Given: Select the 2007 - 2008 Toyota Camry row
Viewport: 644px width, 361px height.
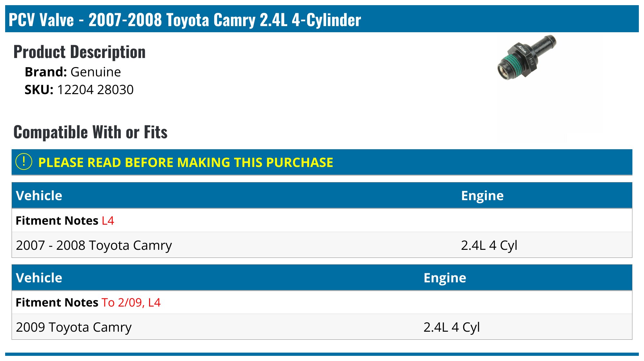Looking at the screenshot, I should click(94, 245).
